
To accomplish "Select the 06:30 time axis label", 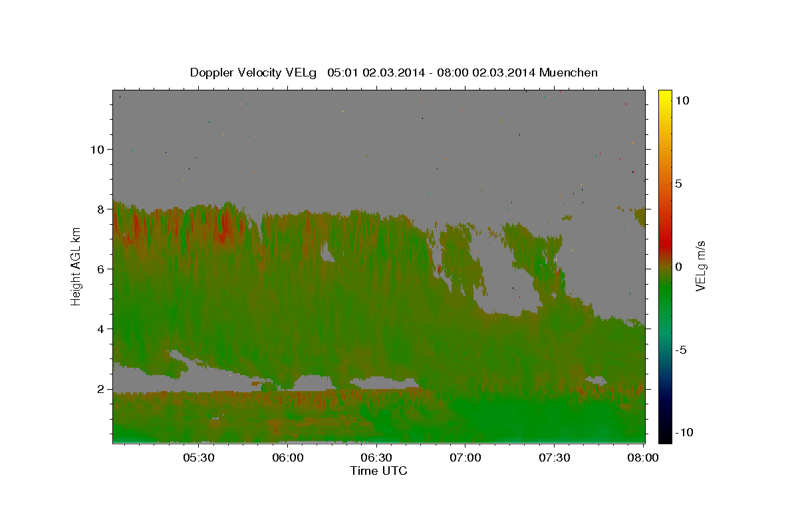I will 377,458.
